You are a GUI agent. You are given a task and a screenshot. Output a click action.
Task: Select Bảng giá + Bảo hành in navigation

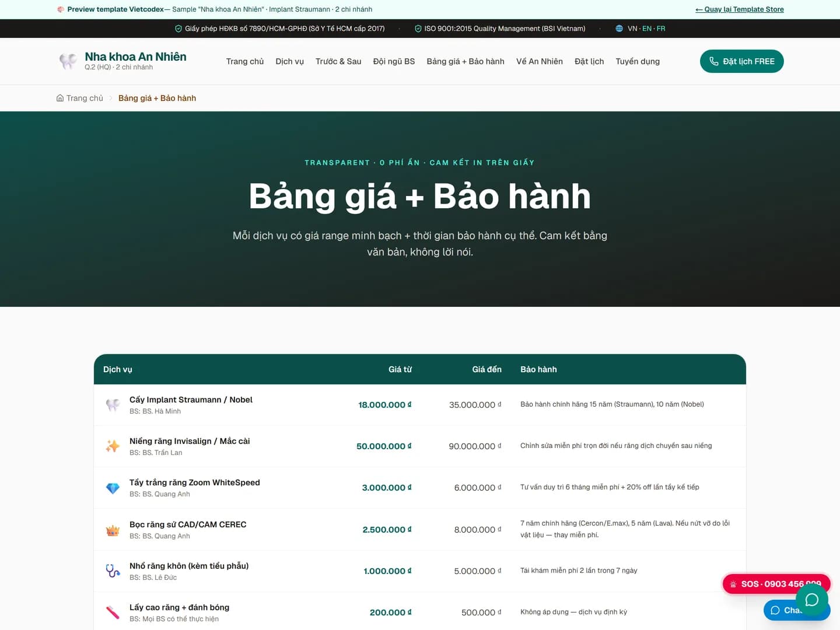click(466, 61)
